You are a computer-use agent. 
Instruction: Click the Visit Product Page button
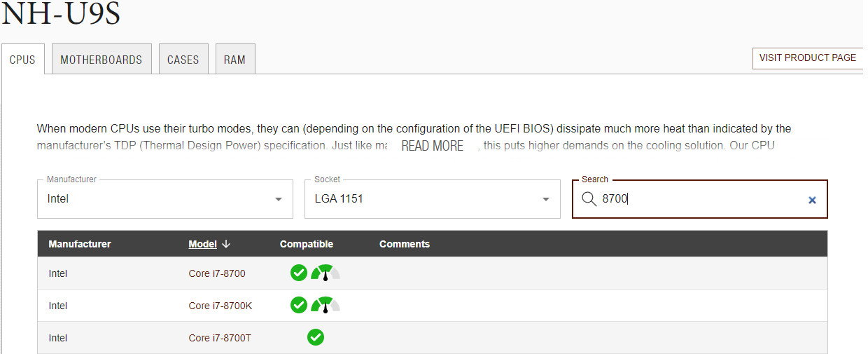pyautogui.click(x=807, y=58)
